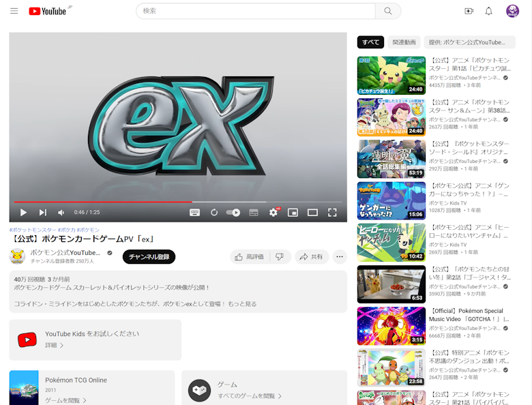Toggle theater mode view
The width and height of the screenshot is (532, 405).
pos(312,213)
